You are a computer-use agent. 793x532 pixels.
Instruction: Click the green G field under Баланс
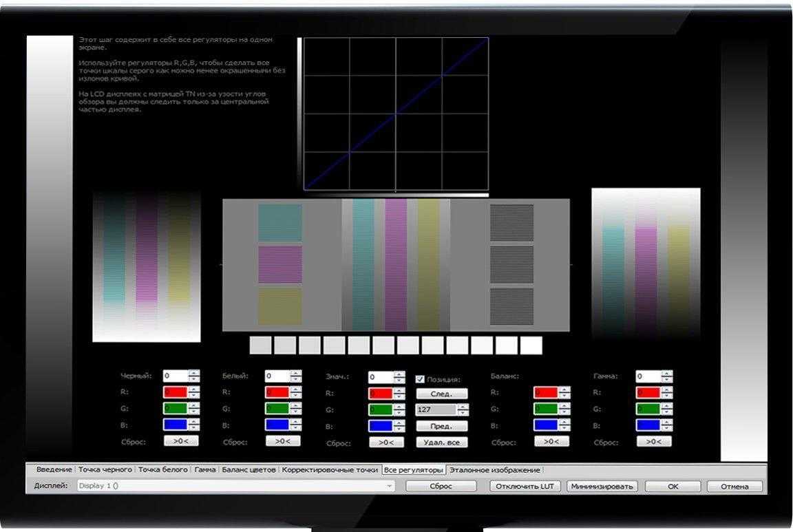[545, 409]
